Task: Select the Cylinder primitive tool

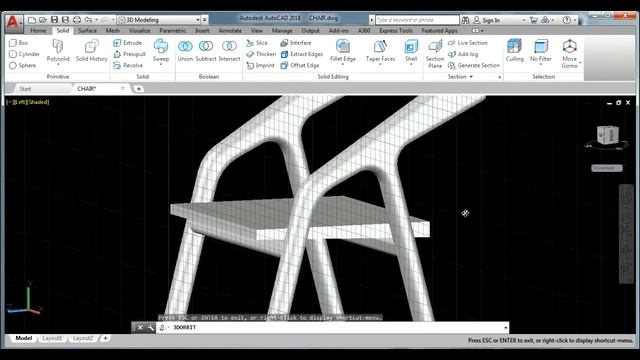Action: pos(24,54)
